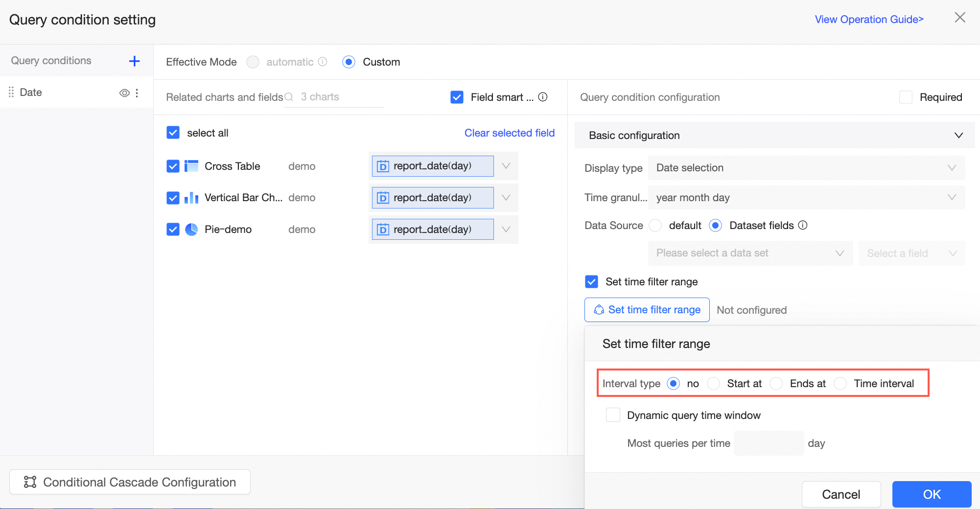
Task: Click date field icon in Cross Table row
Action: (x=383, y=166)
